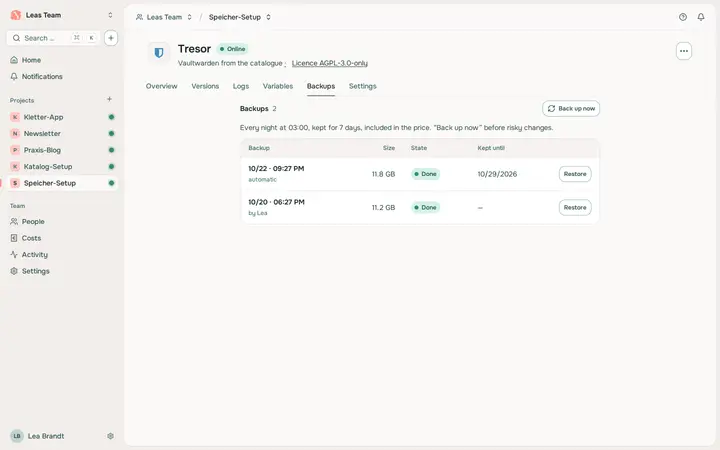Open the notifications bell in top bar
Screen dimensions: 720x450
click(x=701, y=17)
